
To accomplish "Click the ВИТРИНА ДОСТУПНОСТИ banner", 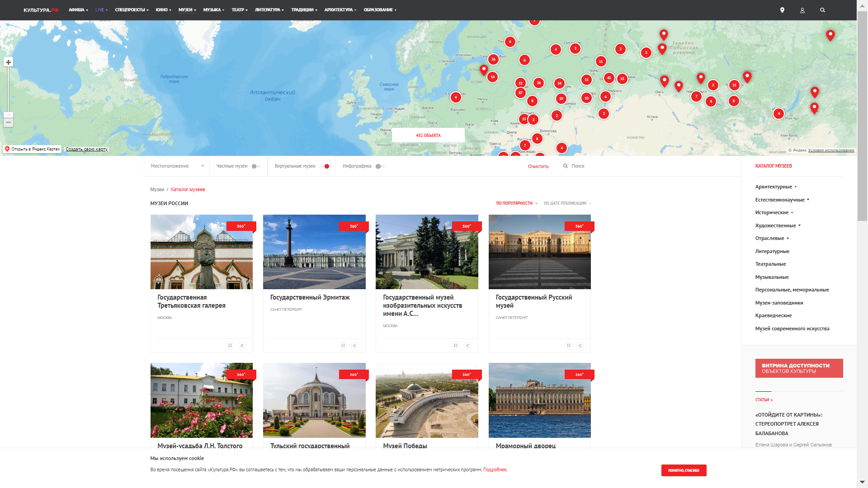I will point(799,368).
